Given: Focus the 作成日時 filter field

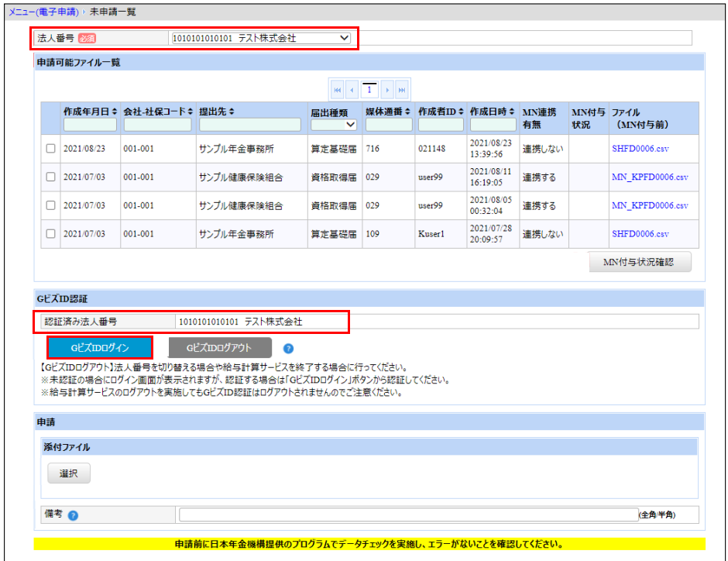Looking at the screenshot, I should click(493, 125).
